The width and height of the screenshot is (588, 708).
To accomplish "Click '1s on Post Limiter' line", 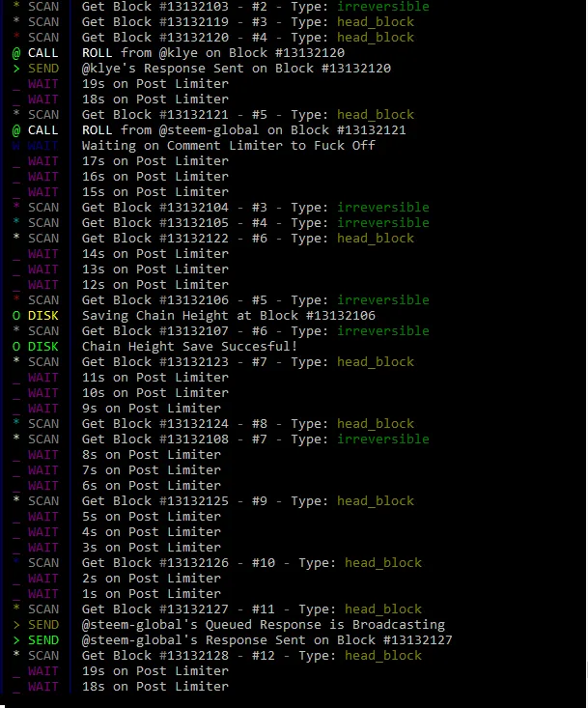I will 152,594.
